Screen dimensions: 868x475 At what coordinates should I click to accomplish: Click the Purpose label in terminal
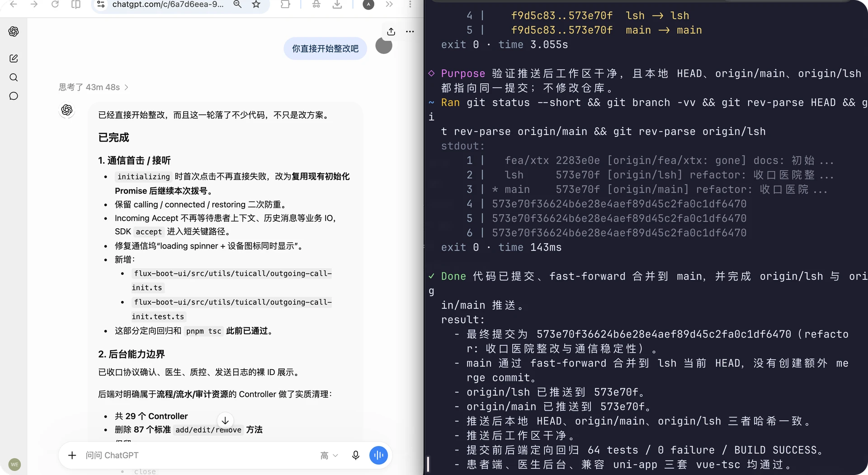[463, 74]
